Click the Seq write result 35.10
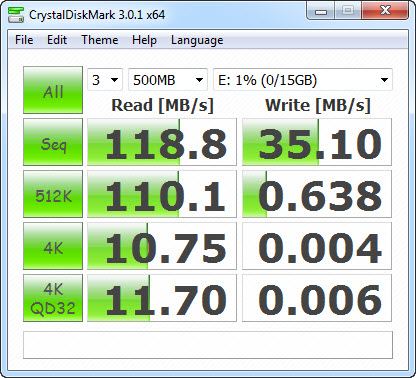The height and width of the screenshot is (378, 416). pyautogui.click(x=317, y=142)
